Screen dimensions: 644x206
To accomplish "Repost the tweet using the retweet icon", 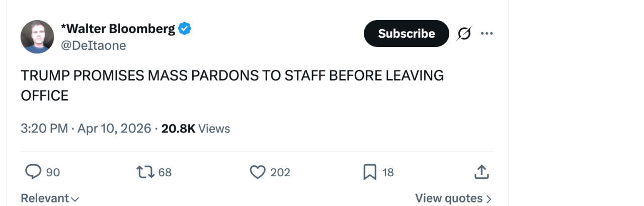I will [145, 172].
